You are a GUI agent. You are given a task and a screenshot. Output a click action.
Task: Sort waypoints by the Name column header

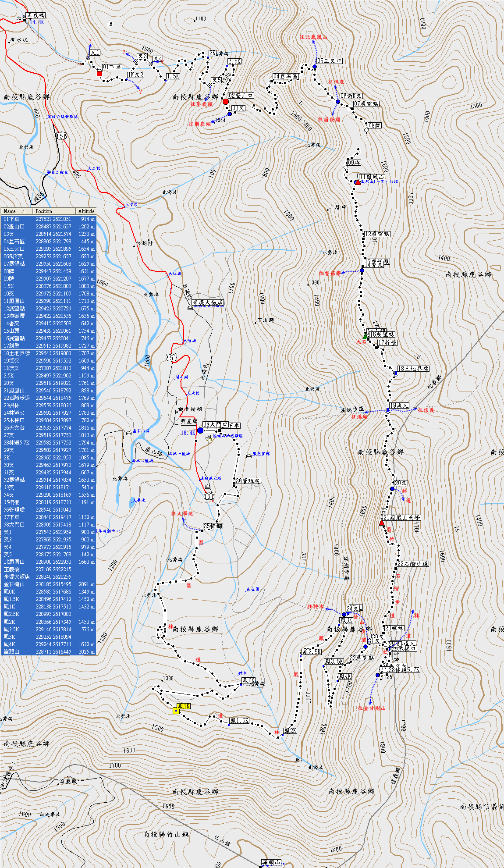click(17, 211)
